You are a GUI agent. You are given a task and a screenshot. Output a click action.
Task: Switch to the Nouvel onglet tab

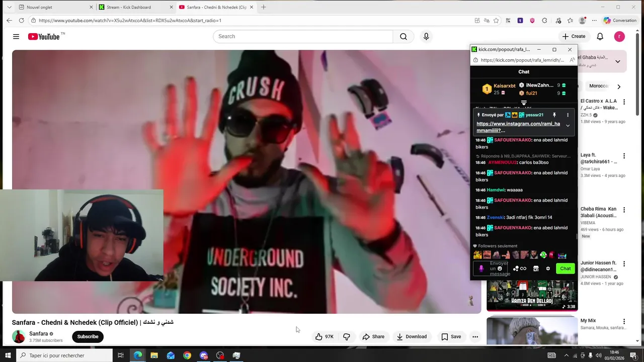55,7
